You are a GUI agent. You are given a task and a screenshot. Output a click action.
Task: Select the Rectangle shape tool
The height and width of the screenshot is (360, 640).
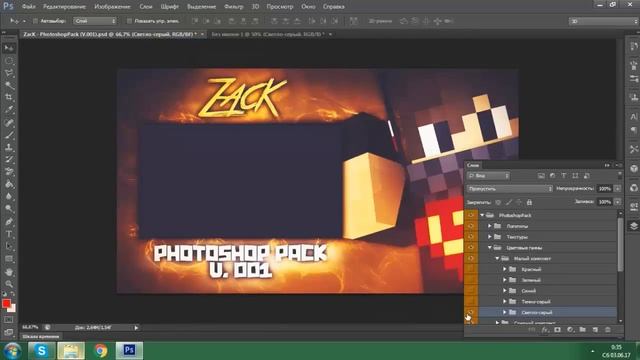[x=9, y=259]
